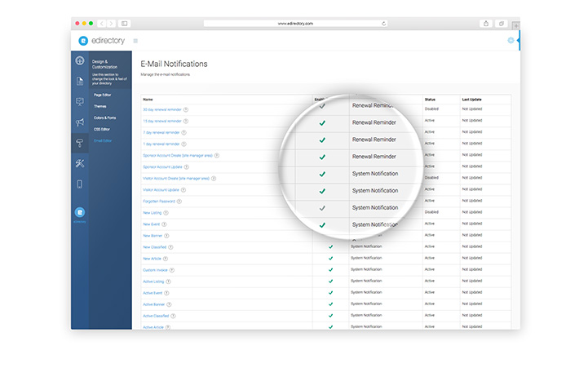Toggle enabled checkmark for Active Banner
588x368 pixels.
[331, 304]
